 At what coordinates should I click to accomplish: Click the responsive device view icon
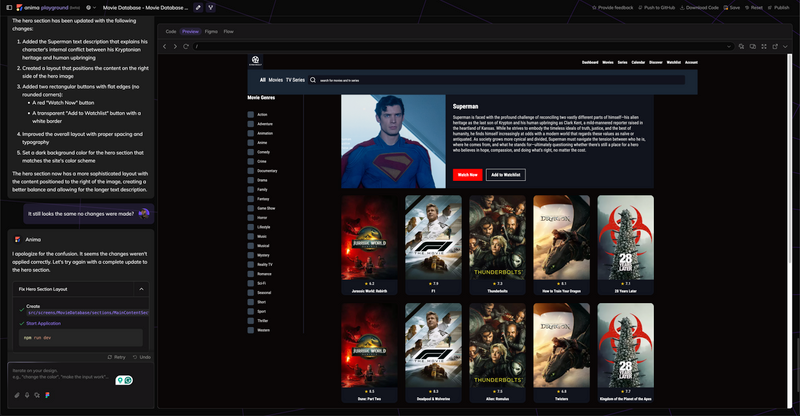tap(753, 46)
